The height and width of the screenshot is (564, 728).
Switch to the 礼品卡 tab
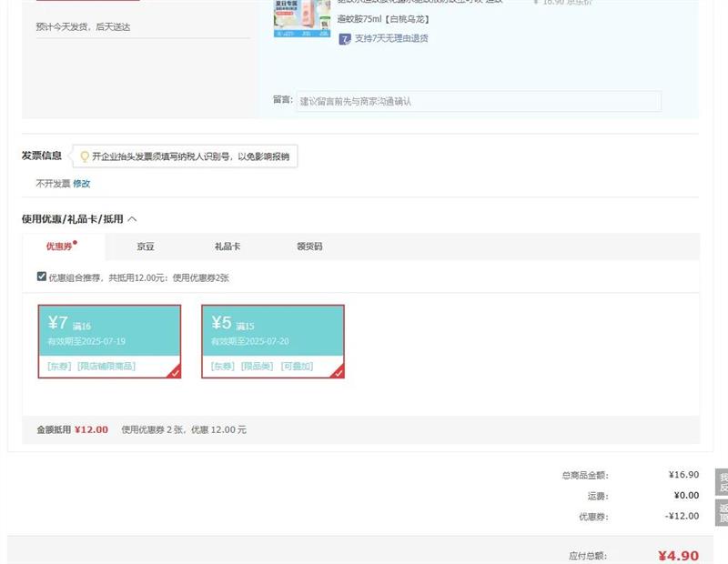point(227,247)
